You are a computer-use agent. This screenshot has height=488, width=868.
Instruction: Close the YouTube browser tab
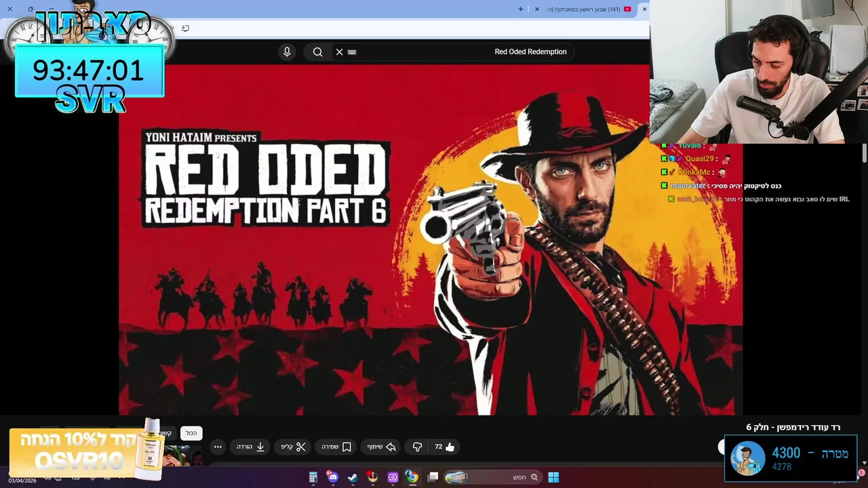pos(537,9)
